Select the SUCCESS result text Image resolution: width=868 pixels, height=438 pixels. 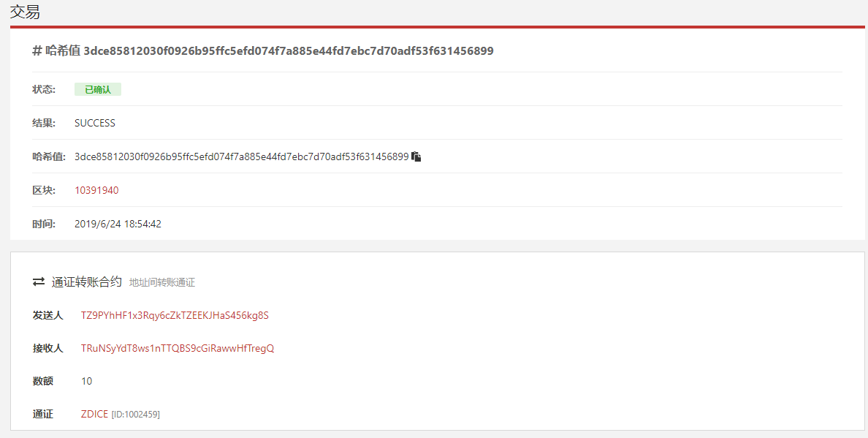(95, 123)
